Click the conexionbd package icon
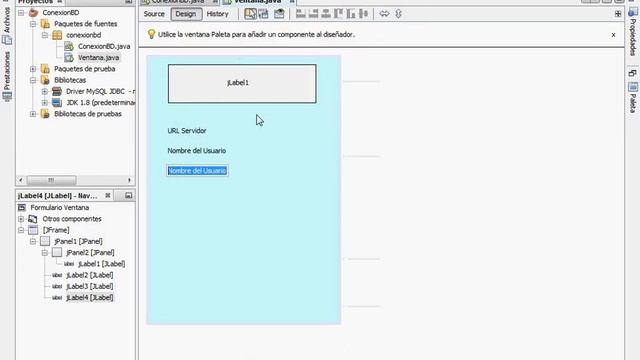This screenshot has width=640, height=360. (x=57, y=35)
